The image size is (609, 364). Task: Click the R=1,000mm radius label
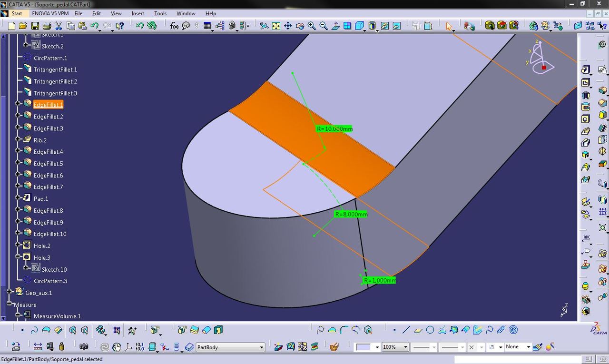(x=379, y=280)
